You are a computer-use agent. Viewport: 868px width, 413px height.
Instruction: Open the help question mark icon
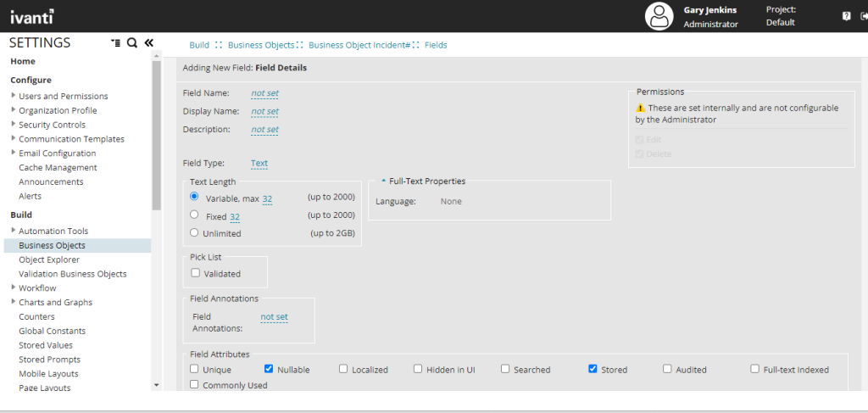coord(847,17)
